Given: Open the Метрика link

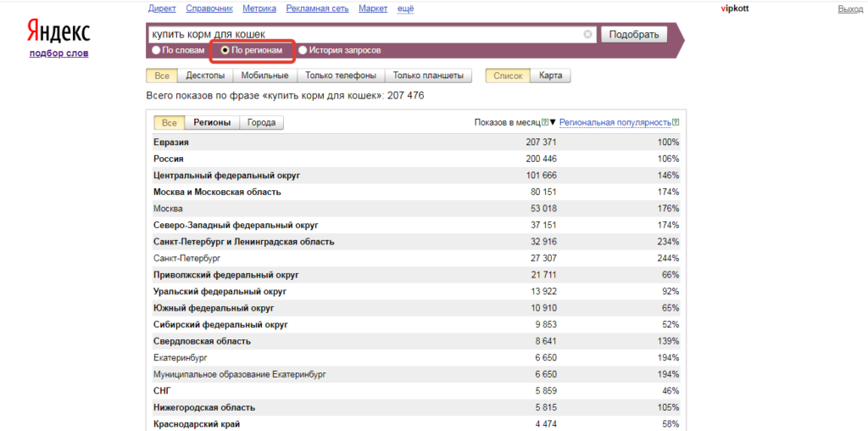Looking at the screenshot, I should pos(259,8).
